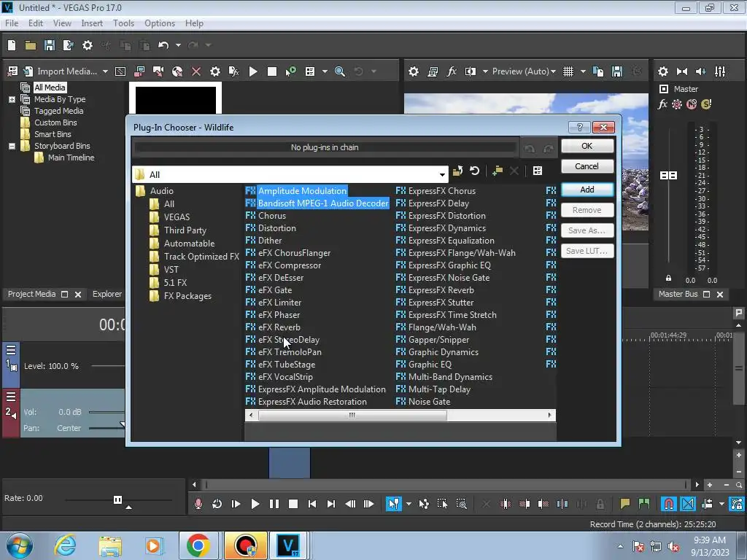Click Pause in the transport bar
Viewport: 747px width, 560px height.
pyautogui.click(x=274, y=504)
